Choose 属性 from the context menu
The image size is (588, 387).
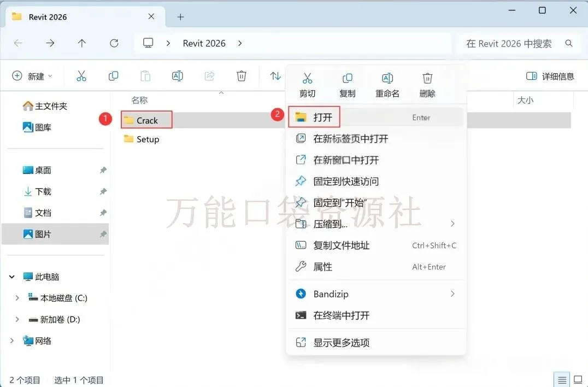click(x=376, y=267)
